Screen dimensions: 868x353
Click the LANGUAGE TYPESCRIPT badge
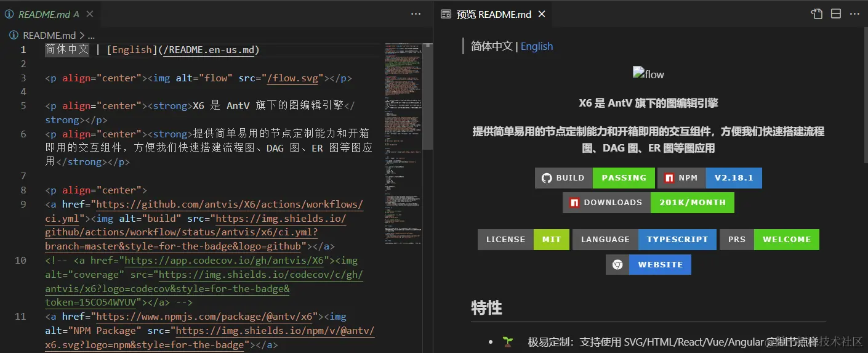645,240
